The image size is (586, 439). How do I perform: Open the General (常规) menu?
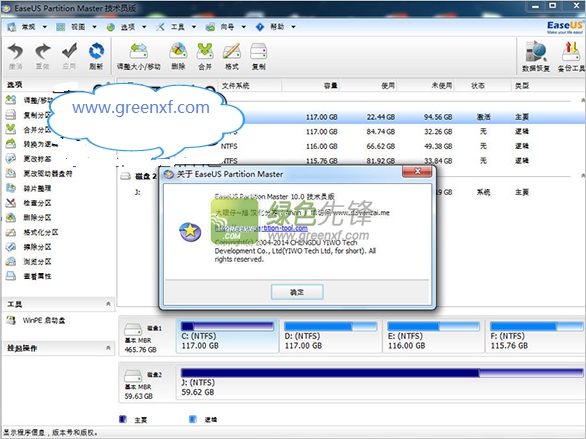coord(28,27)
